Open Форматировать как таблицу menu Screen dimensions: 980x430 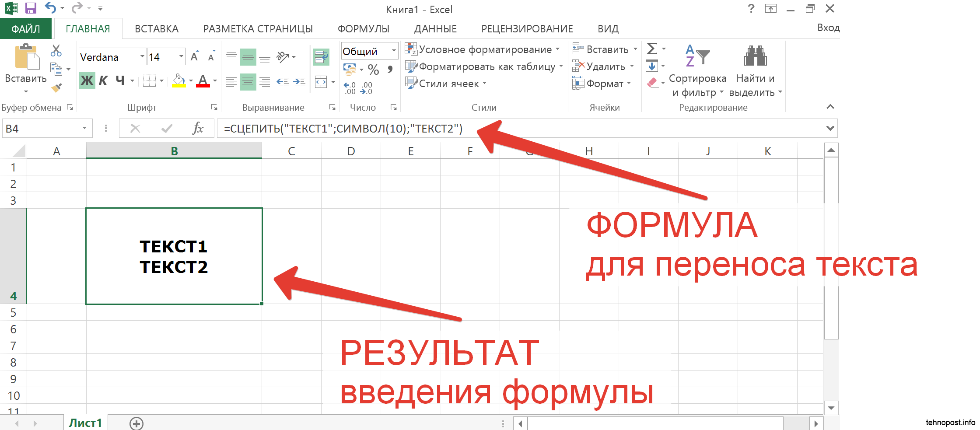click(x=484, y=66)
